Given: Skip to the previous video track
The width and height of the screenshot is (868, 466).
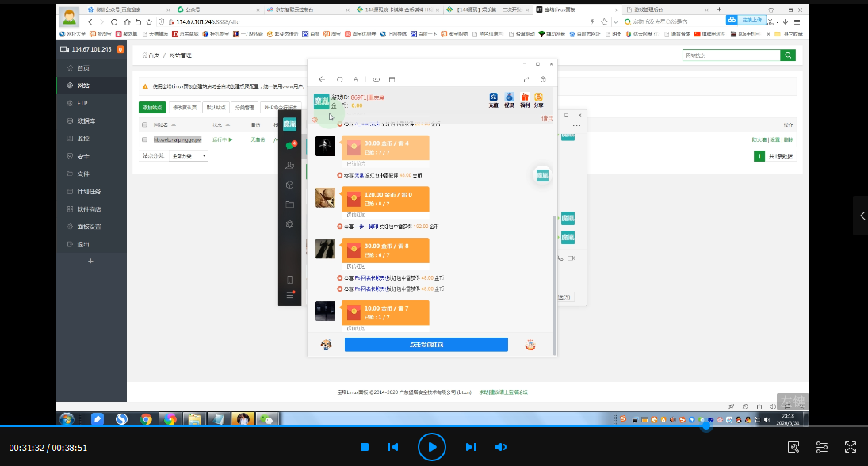Looking at the screenshot, I should click(393, 447).
